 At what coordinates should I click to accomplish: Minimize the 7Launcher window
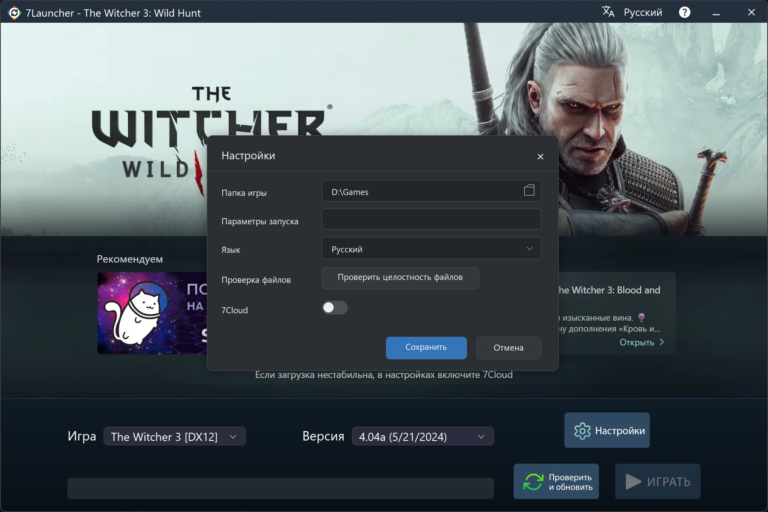coord(716,13)
